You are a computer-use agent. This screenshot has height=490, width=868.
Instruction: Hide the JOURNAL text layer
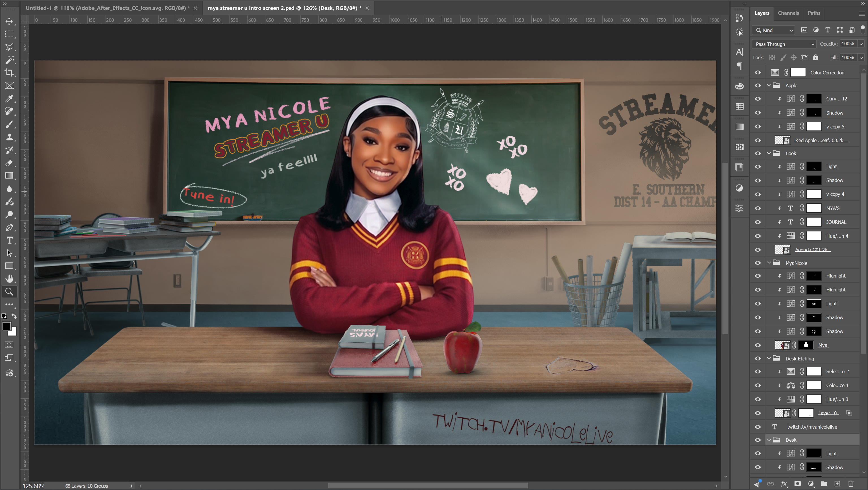757,222
